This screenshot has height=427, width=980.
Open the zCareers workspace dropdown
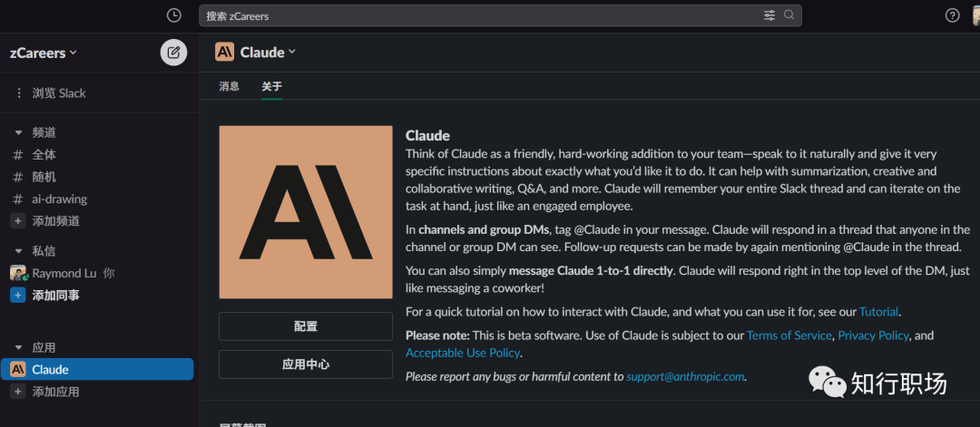point(44,53)
